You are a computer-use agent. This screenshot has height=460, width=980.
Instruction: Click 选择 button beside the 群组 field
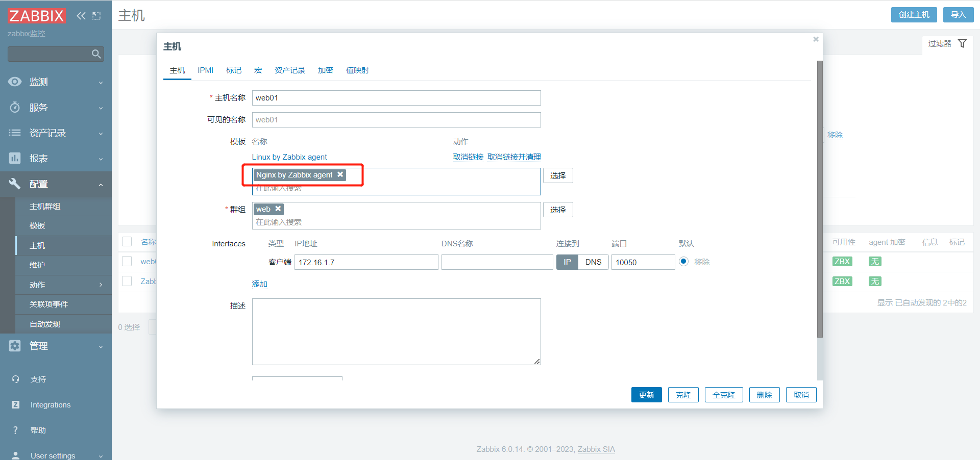click(x=558, y=210)
